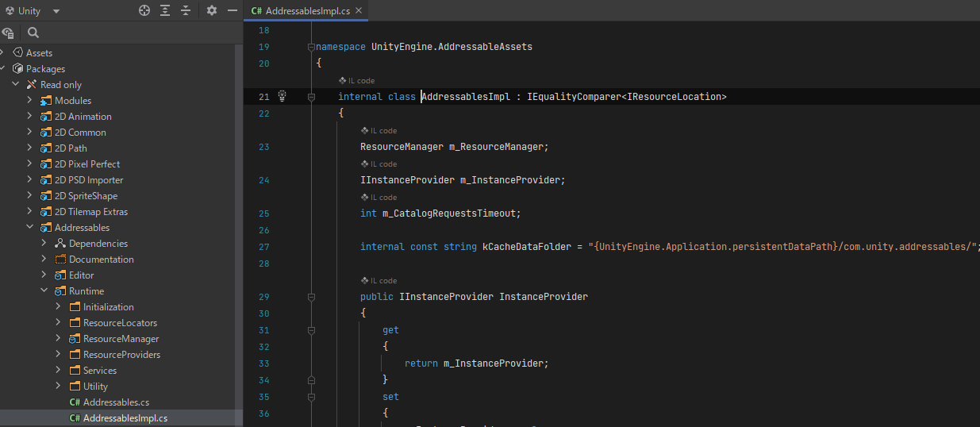The height and width of the screenshot is (427, 980).
Task: Select the ResourceProviders folder
Action: 121,354
